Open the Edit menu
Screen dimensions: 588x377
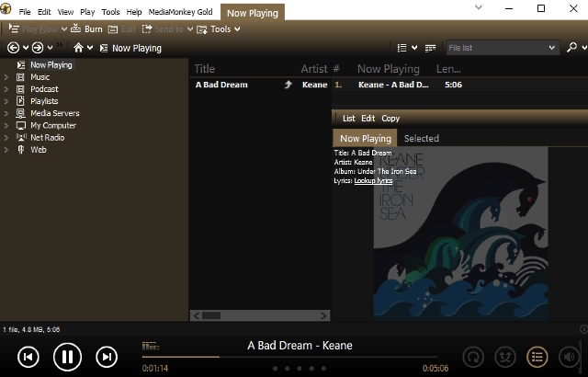point(44,12)
